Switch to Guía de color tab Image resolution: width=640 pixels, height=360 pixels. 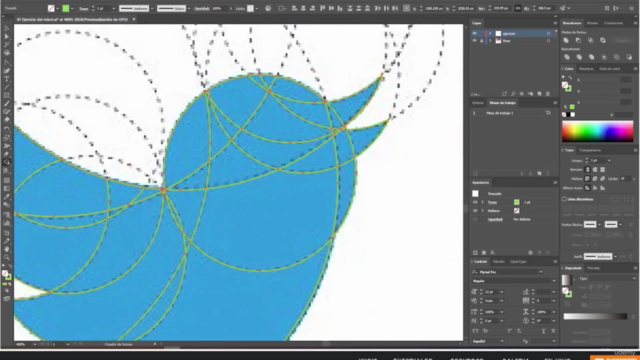pyautogui.click(x=610, y=69)
